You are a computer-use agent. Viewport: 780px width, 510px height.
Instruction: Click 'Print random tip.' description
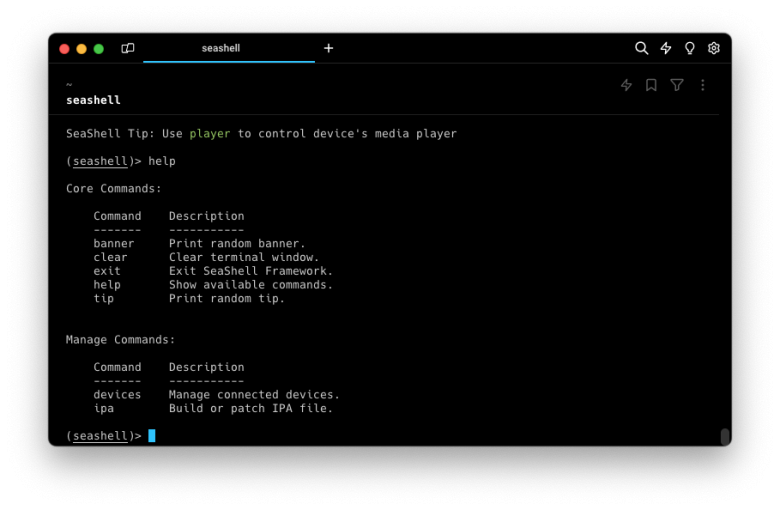pos(227,299)
